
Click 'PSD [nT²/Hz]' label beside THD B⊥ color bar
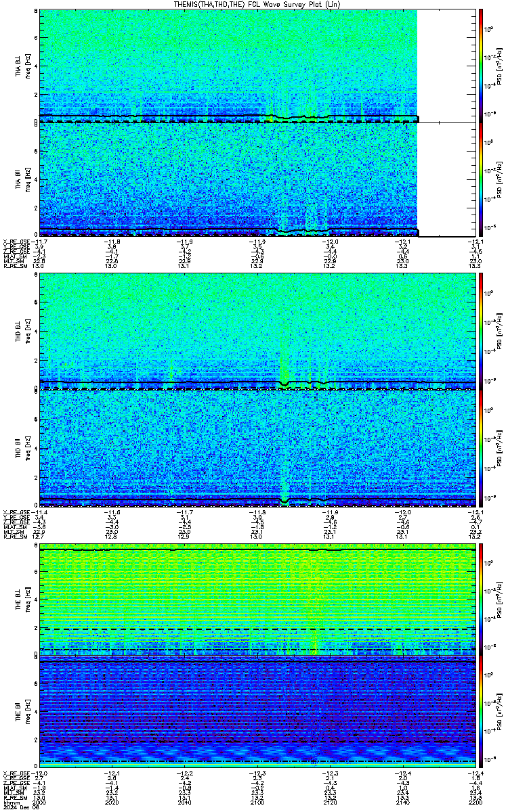click(498, 331)
